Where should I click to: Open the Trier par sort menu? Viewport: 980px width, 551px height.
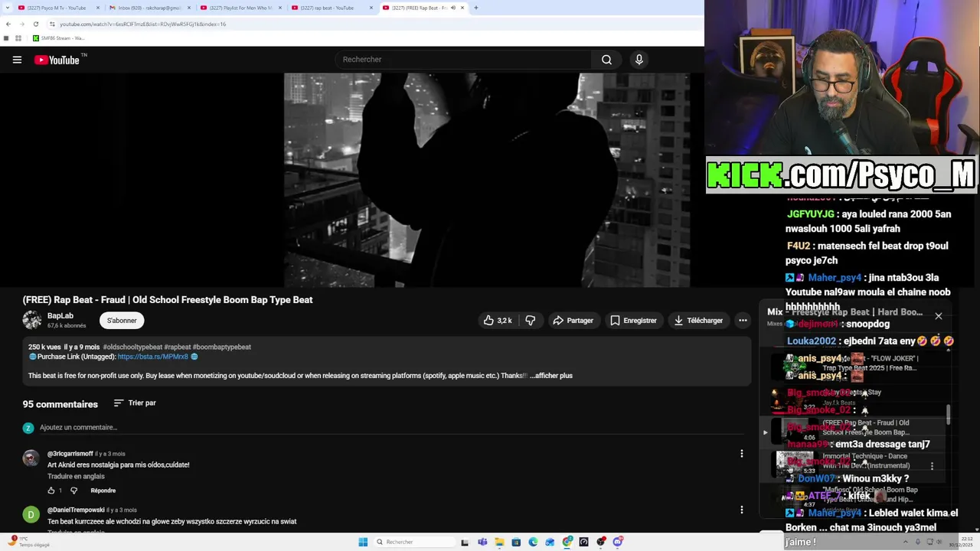point(135,403)
